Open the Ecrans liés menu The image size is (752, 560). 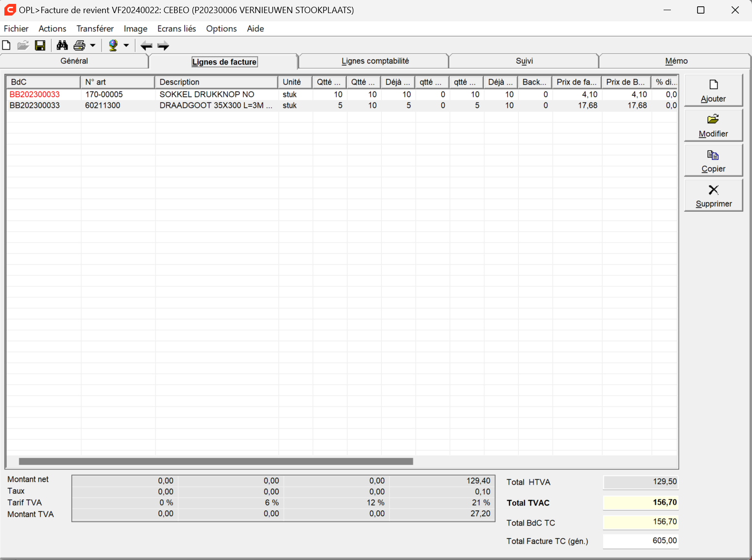(x=177, y=29)
